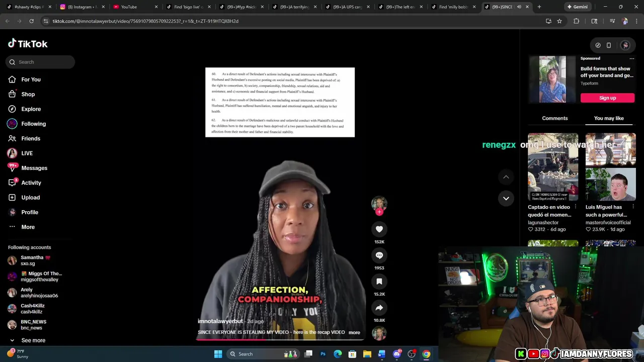
Task: Open the sidebar Profile page
Action: [30, 212]
